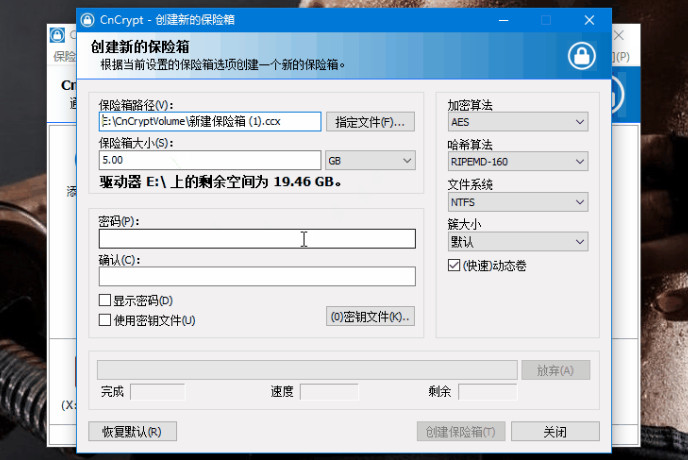Close the background CnCrypt main window

tap(619, 36)
